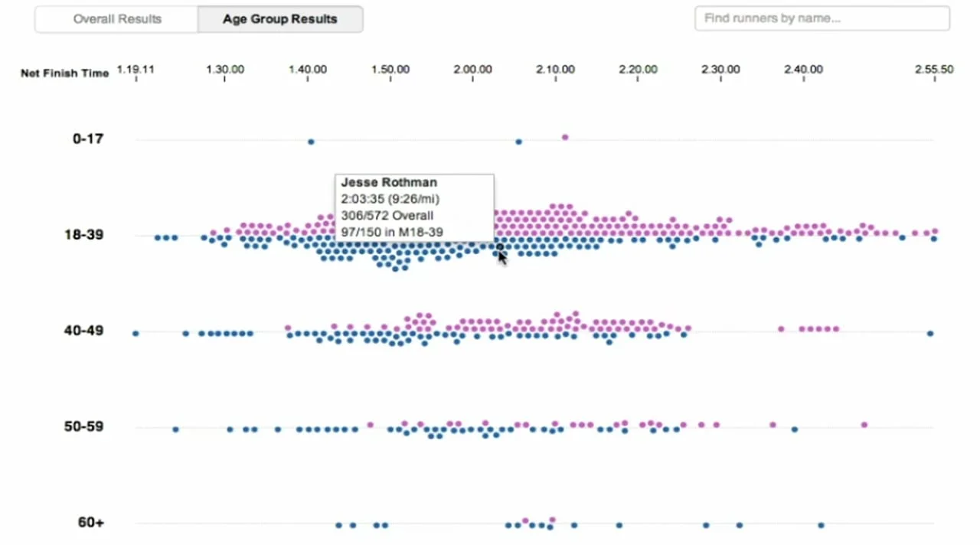Screen dimensions: 980x551
Task: Click the name "Jesse Rothman" in the tooltip
Action: [389, 182]
